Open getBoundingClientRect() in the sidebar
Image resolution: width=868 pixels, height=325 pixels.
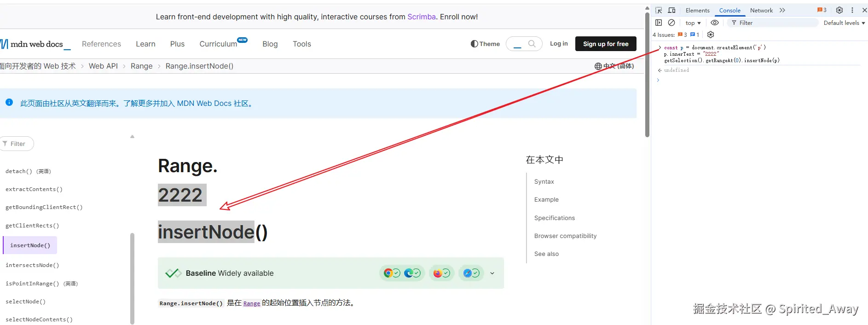click(x=44, y=207)
